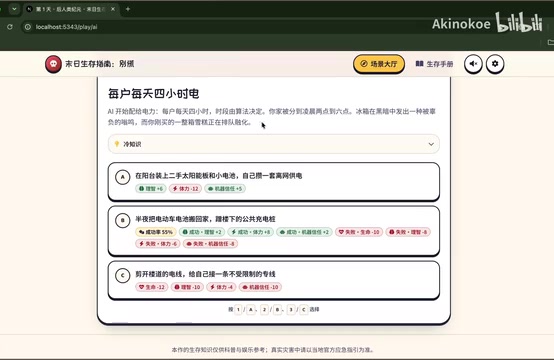The image size is (554, 360).
Task: Click the site info icon in address bar
Action: coord(28,27)
